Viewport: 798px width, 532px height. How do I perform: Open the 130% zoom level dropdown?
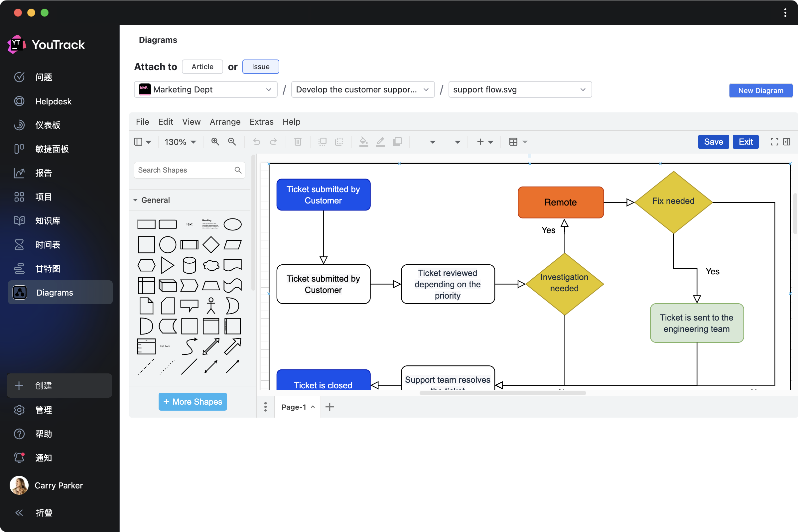click(x=180, y=142)
